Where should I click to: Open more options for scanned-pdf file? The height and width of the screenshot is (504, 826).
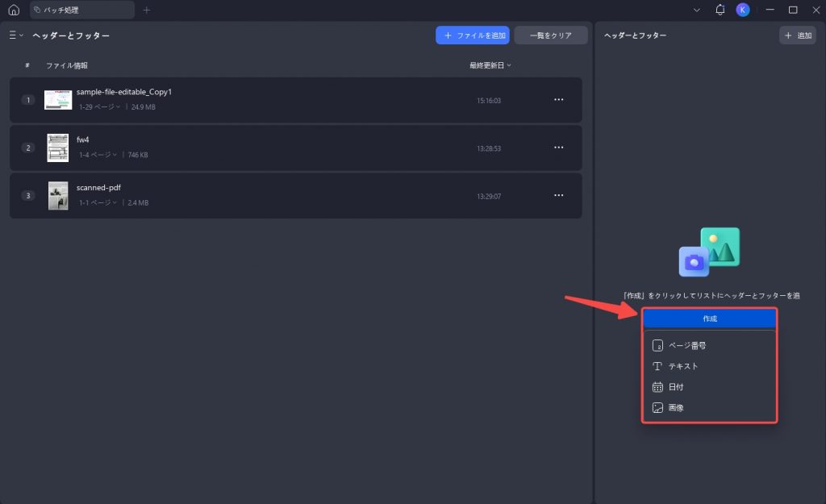pos(558,195)
